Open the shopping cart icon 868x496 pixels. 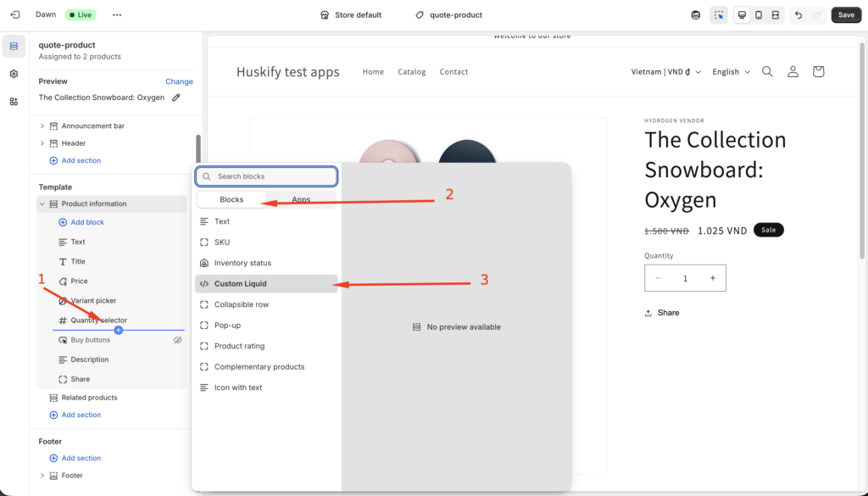coord(818,72)
